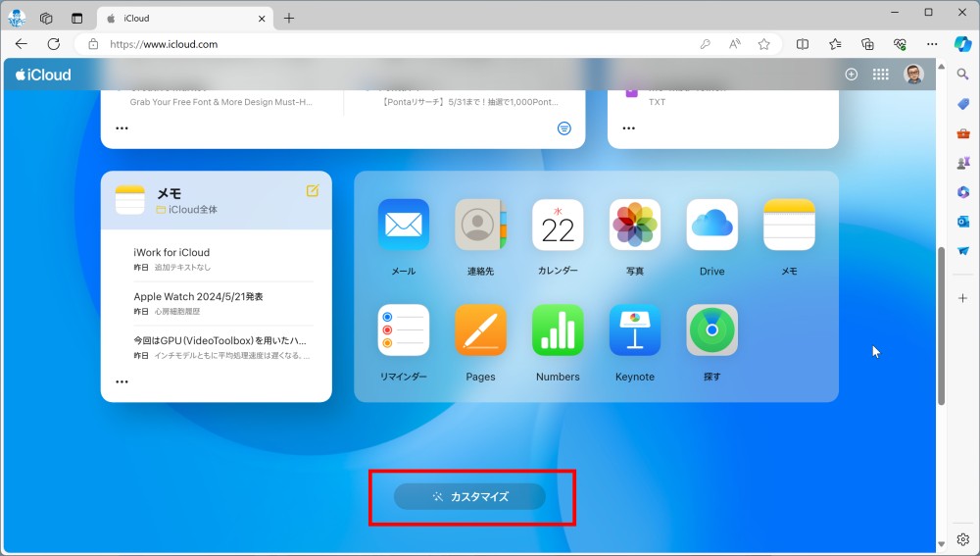Screen dimensions: 980x556
Task: Click the iCloud logo in header
Action: point(43,75)
